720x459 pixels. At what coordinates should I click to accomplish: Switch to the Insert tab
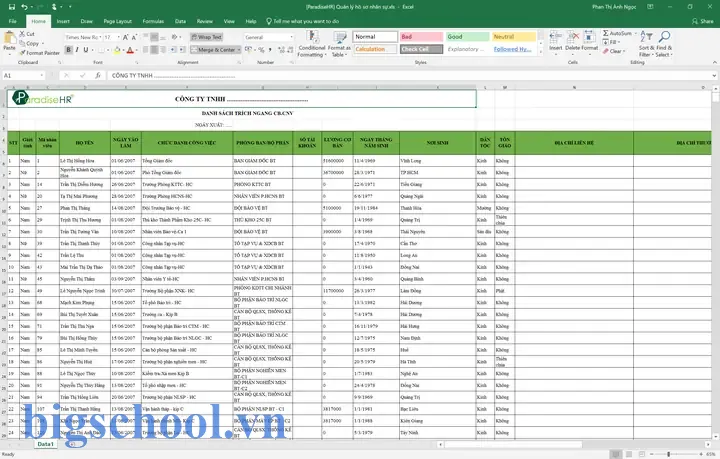63,21
